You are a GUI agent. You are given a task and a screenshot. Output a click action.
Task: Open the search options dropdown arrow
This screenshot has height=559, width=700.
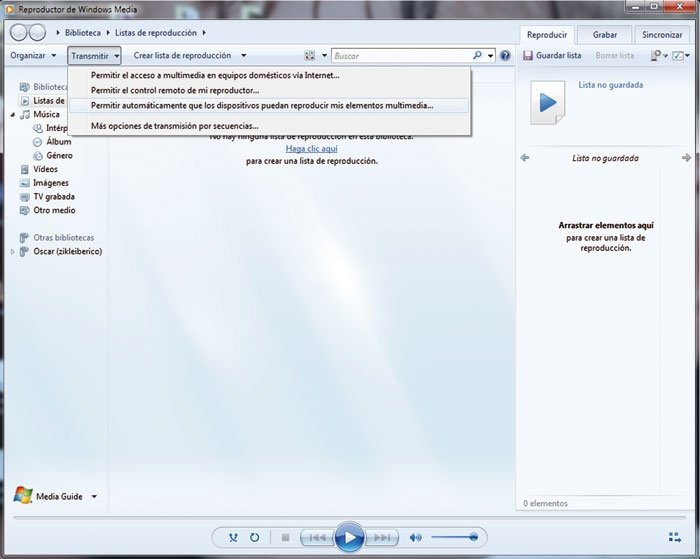point(490,56)
